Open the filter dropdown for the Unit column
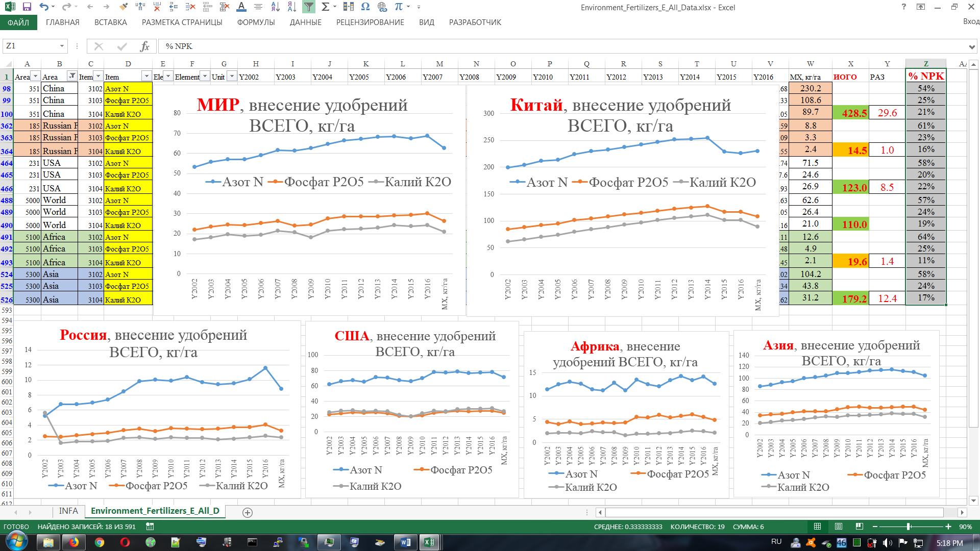The image size is (980, 551). pyautogui.click(x=232, y=77)
